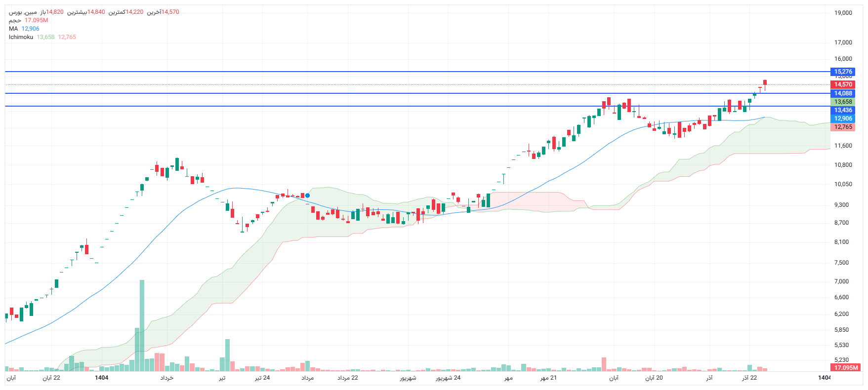The height and width of the screenshot is (390, 868).
Task: Click the 22 آذر date on time axis
Action: 749,378
